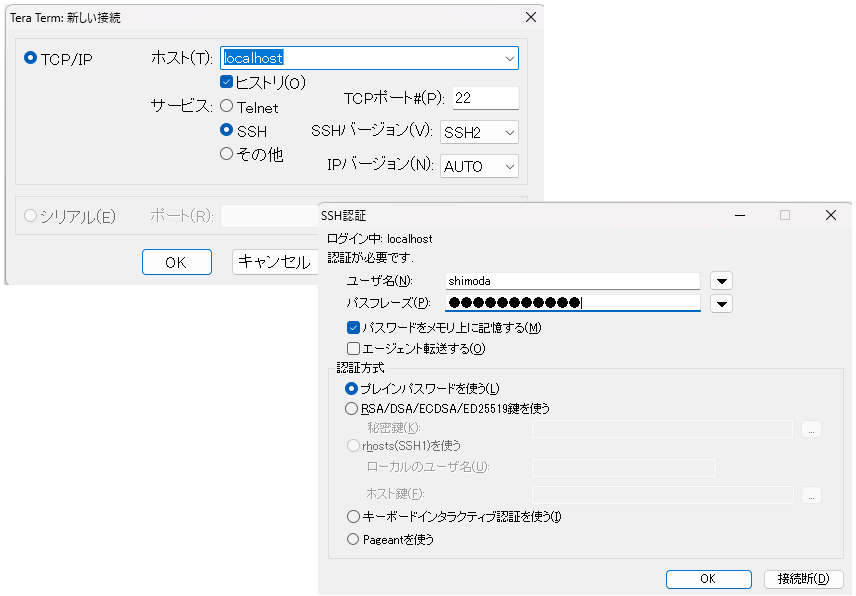856x596 pixels.
Task: Toggle the ヒストリ(O) checkbox
Action: 227,82
